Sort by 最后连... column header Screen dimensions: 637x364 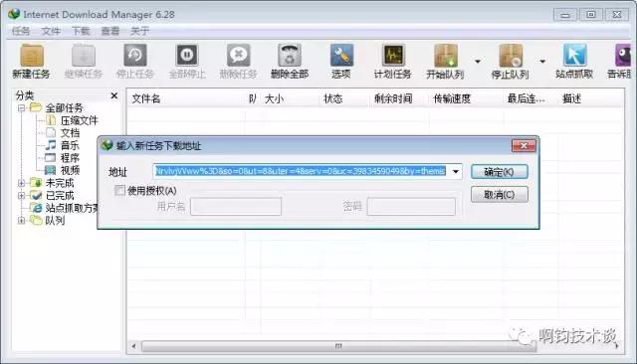coord(527,98)
